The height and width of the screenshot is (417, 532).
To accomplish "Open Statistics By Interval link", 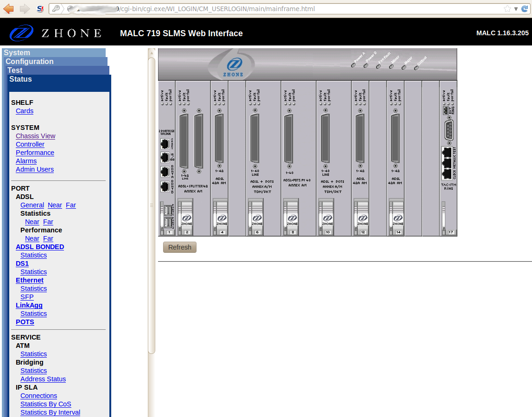I will click(50, 412).
